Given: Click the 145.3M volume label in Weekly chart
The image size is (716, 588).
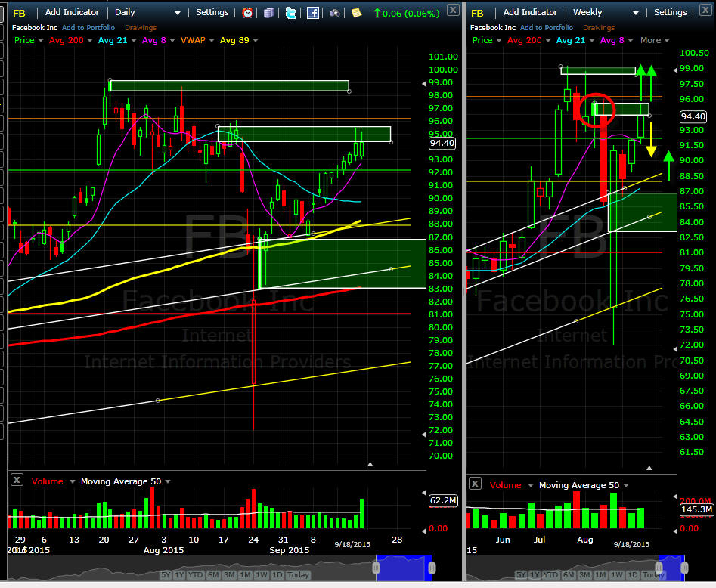Looking at the screenshot, I should coord(696,509).
